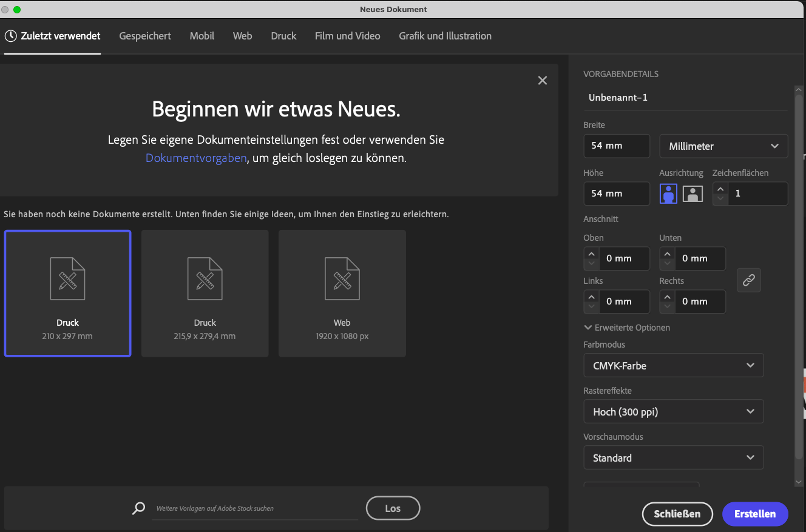Click document icon in Web 1920 x 1080 preset
The height and width of the screenshot is (532, 806).
[342, 278]
